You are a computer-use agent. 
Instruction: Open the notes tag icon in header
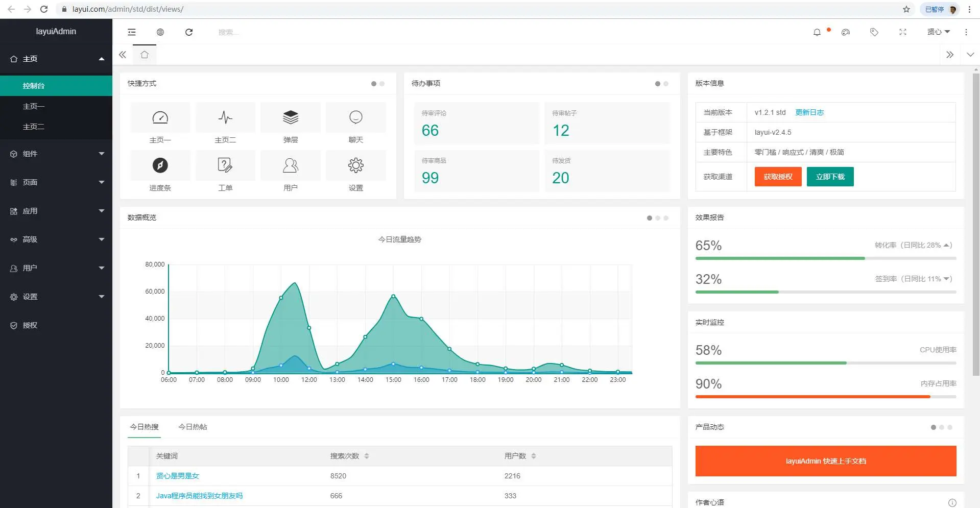click(x=874, y=32)
